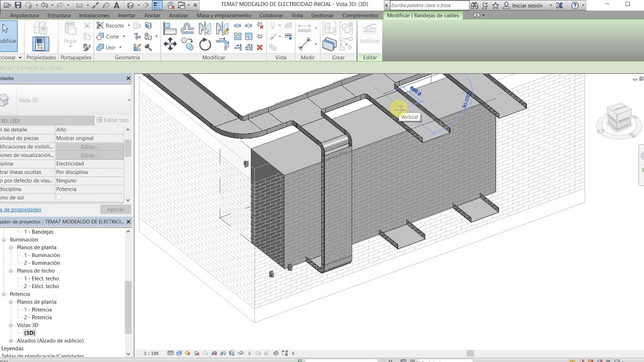
Task: Click Editar for visibility overrides row
Action: [x=90, y=147]
